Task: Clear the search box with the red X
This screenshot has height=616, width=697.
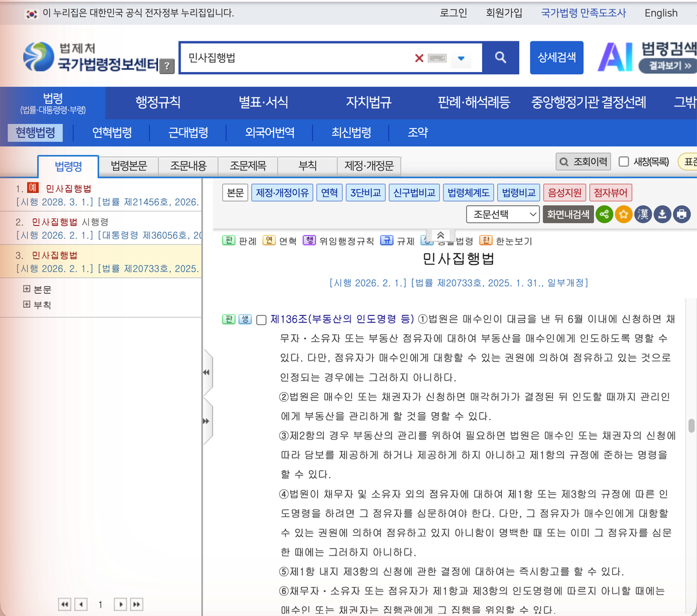Action: click(419, 58)
